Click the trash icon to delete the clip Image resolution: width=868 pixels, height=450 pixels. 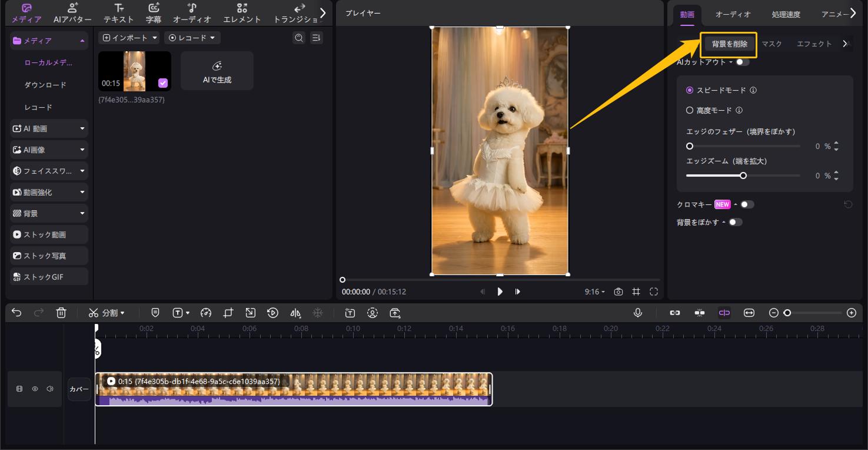tap(61, 313)
